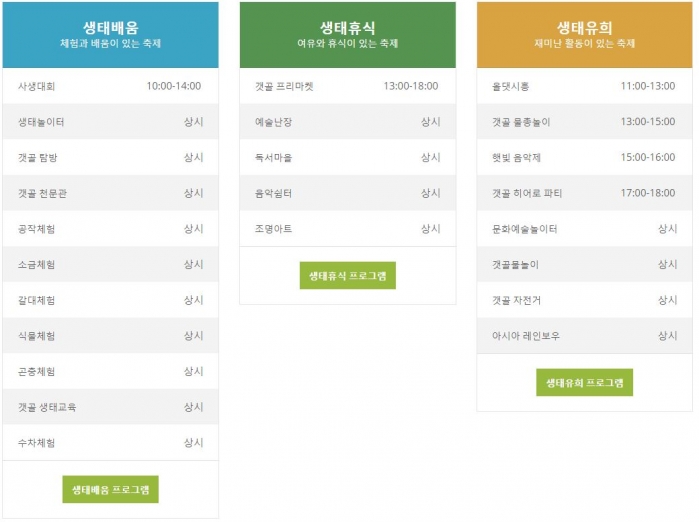Select the 갯골 천문관 row

click(x=110, y=193)
